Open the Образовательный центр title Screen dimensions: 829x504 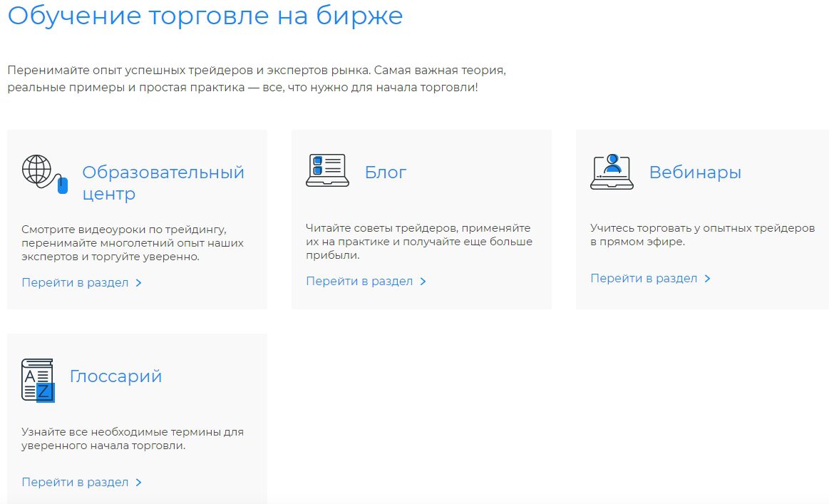click(163, 182)
